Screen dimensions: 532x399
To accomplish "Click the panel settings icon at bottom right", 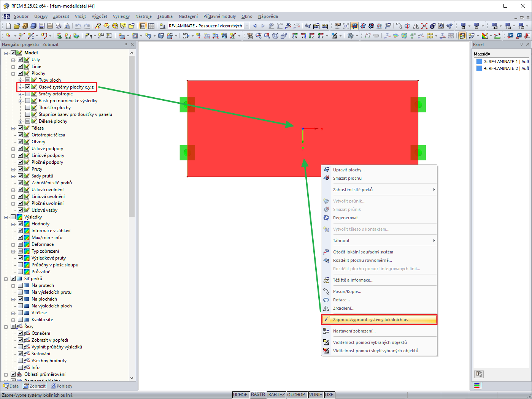I will coord(479,374).
